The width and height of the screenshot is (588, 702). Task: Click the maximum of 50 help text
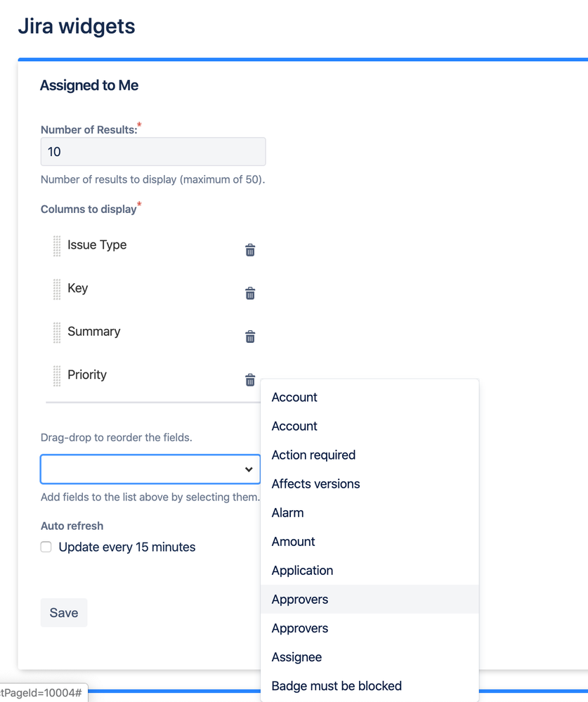pos(153,179)
